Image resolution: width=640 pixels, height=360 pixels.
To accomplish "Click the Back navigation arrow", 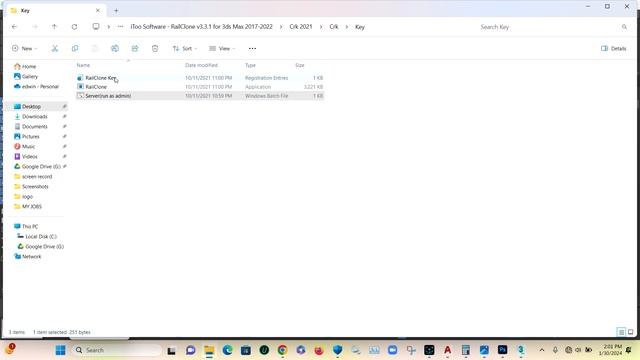I will (14, 27).
